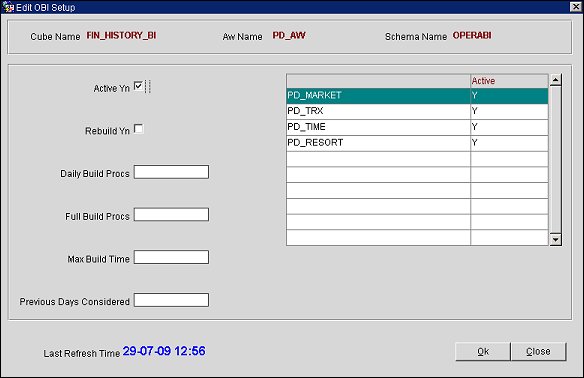
Task: Select the PD_TIME dimension row
Action: 417,127
